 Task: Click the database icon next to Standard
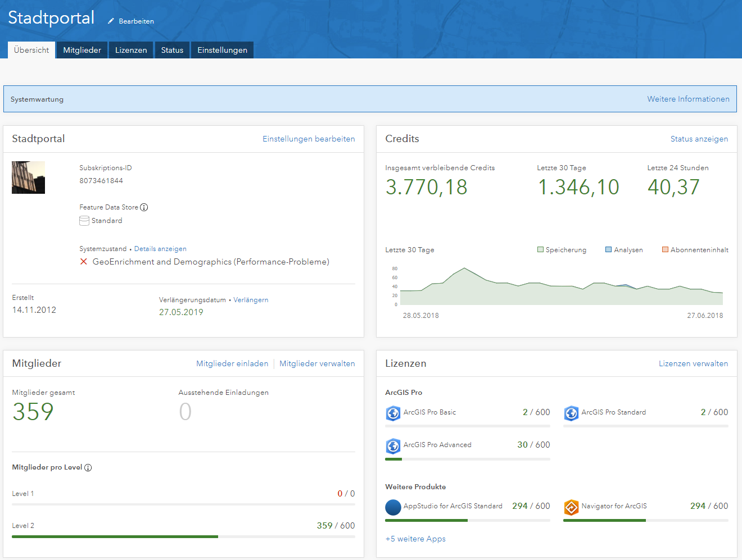[84, 221]
